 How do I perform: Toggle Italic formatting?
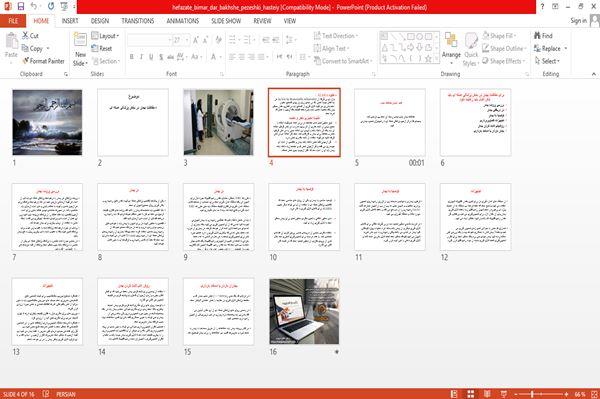point(142,57)
